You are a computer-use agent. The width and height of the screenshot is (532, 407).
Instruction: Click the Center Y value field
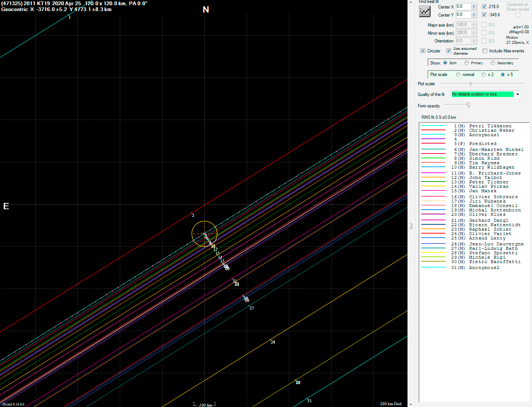click(x=463, y=15)
